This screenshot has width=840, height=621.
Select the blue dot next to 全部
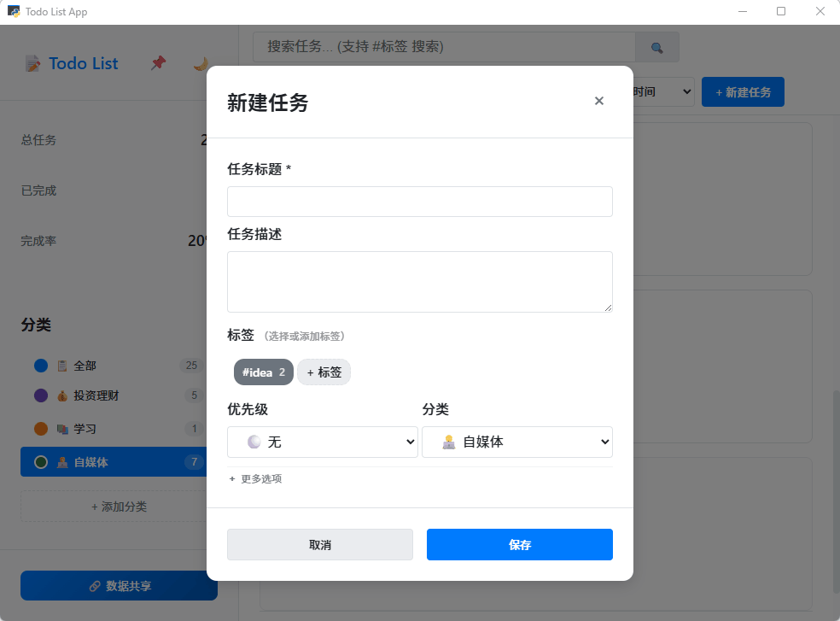(x=40, y=365)
